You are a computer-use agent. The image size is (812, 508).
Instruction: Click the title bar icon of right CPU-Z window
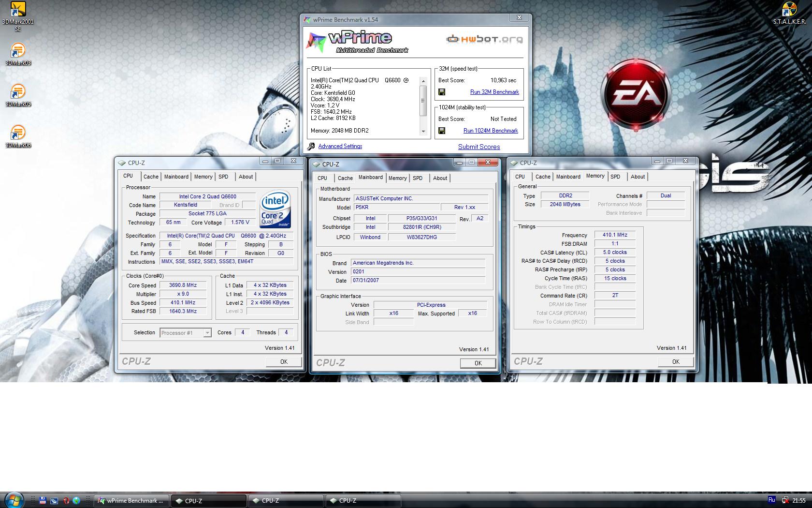coord(514,163)
